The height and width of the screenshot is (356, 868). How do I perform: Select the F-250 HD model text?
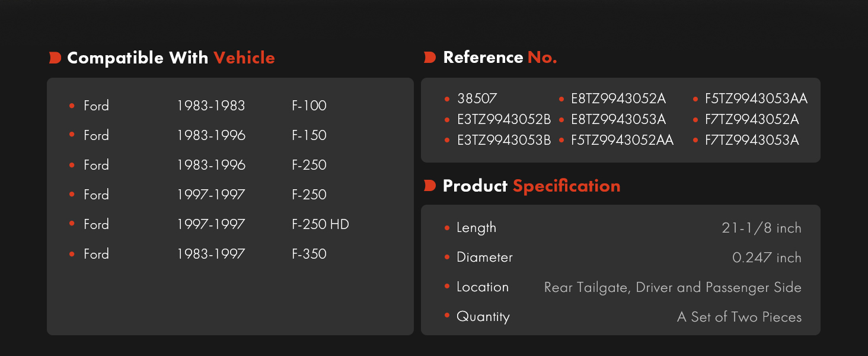[320, 224]
